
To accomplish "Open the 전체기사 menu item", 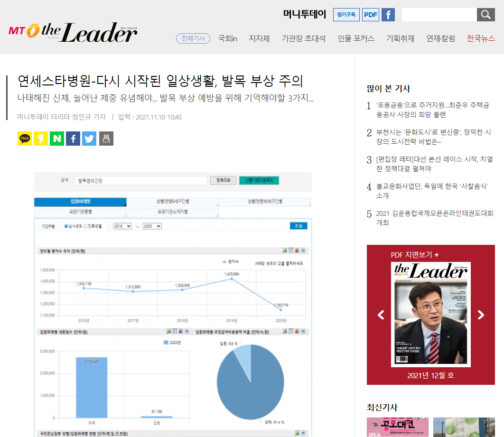I will [193, 38].
